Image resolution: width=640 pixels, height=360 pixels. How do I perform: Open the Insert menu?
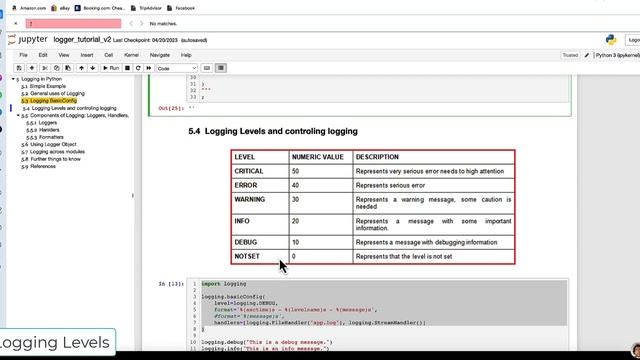pos(87,55)
